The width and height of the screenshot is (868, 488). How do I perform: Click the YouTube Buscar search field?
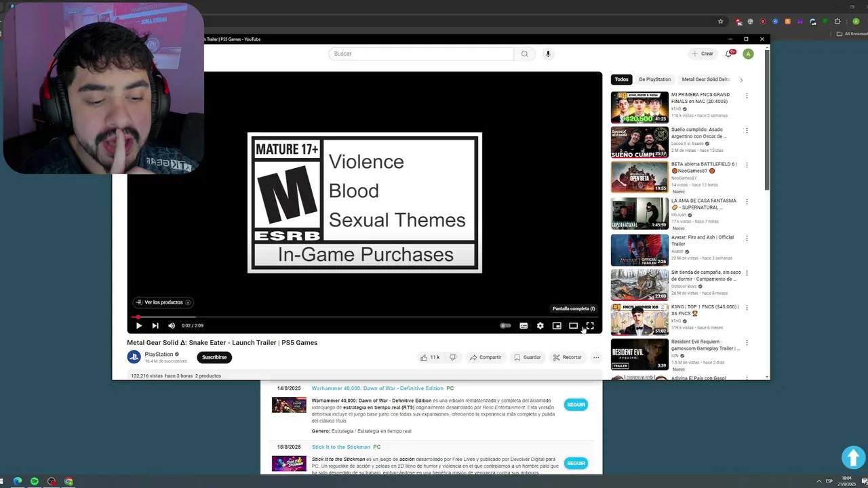pyautogui.click(x=420, y=54)
